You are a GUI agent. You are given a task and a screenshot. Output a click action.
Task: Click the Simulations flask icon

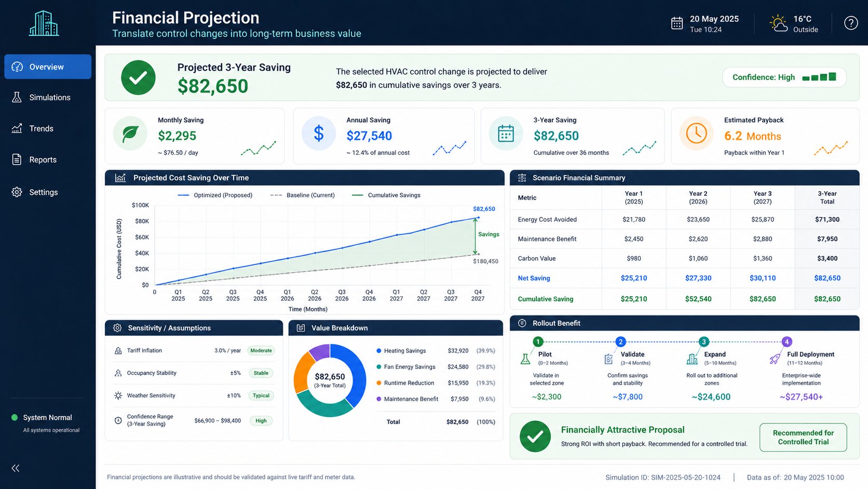[17, 97]
